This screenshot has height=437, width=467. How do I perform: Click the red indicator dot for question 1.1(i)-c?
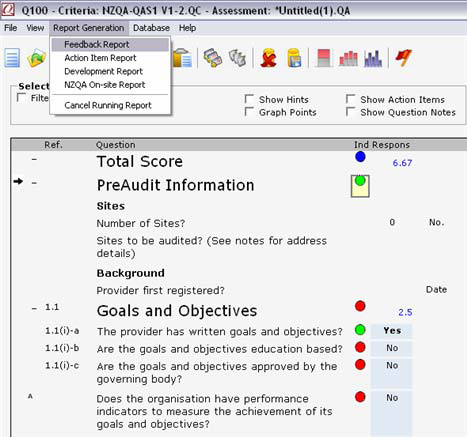click(x=360, y=364)
